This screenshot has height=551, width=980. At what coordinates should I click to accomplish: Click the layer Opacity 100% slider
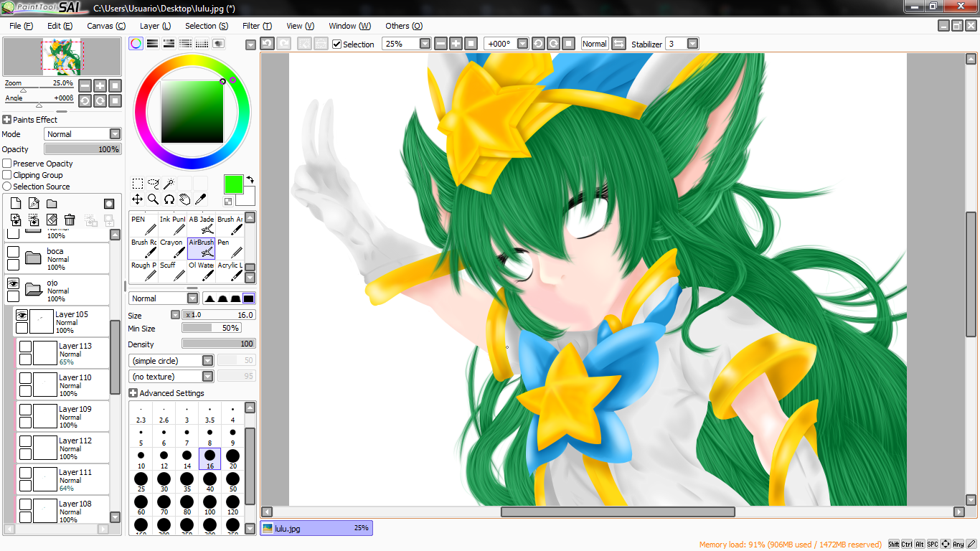(x=83, y=149)
